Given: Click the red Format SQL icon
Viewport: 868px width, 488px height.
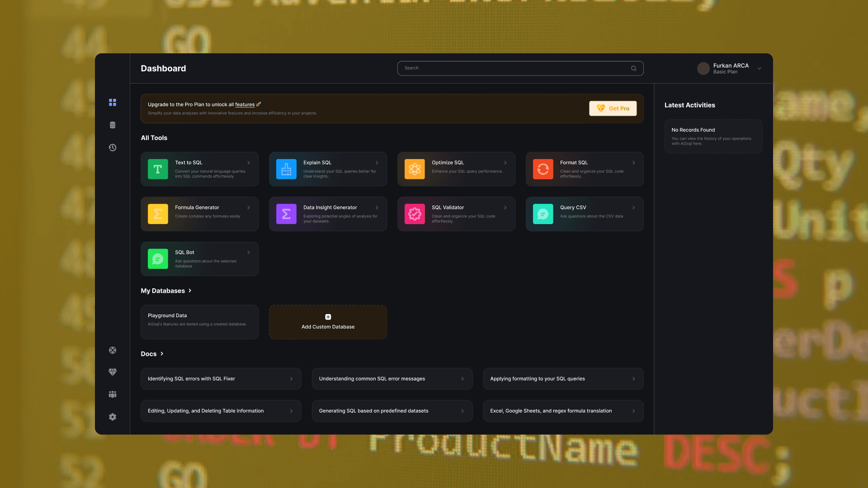Looking at the screenshot, I should click(543, 169).
